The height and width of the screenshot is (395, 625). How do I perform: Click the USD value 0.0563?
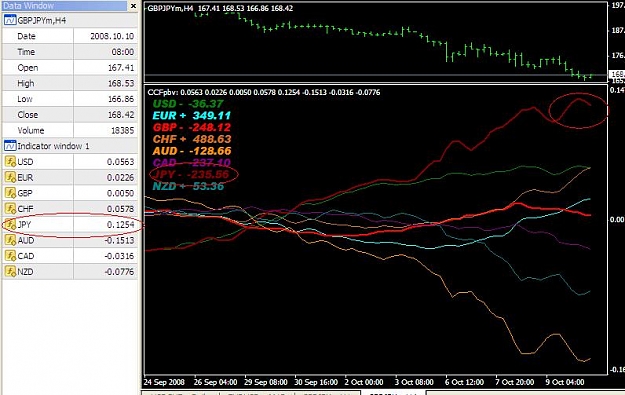pyautogui.click(x=120, y=162)
